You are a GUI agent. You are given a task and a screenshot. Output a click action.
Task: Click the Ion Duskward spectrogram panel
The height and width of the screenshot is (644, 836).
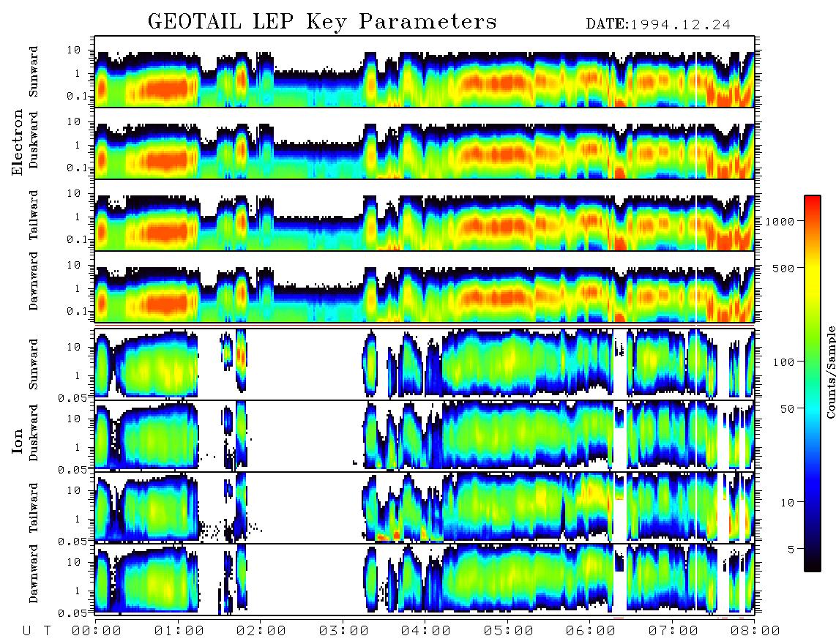425,435
